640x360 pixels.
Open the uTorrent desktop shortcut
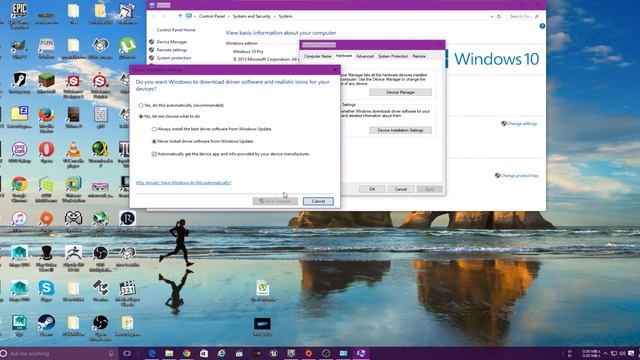(x=127, y=48)
